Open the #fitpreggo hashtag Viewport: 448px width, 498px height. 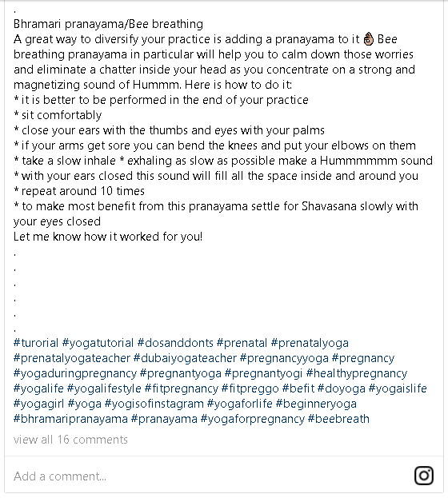(250, 388)
